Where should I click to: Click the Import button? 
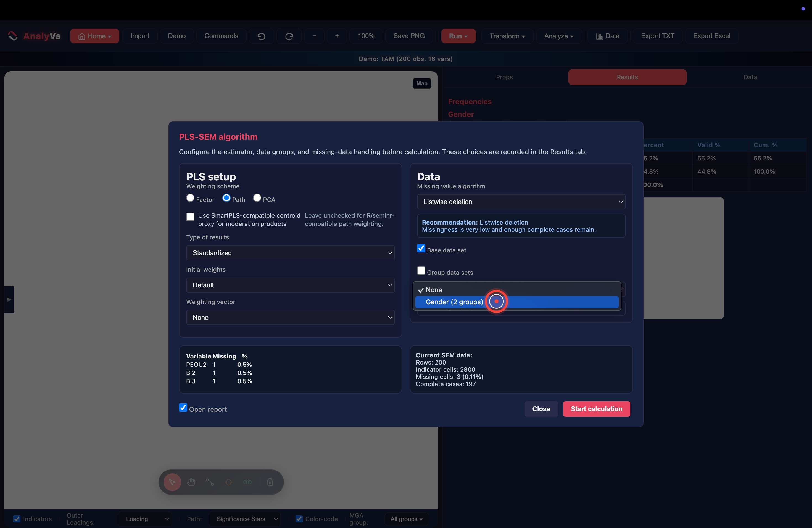pyautogui.click(x=139, y=36)
